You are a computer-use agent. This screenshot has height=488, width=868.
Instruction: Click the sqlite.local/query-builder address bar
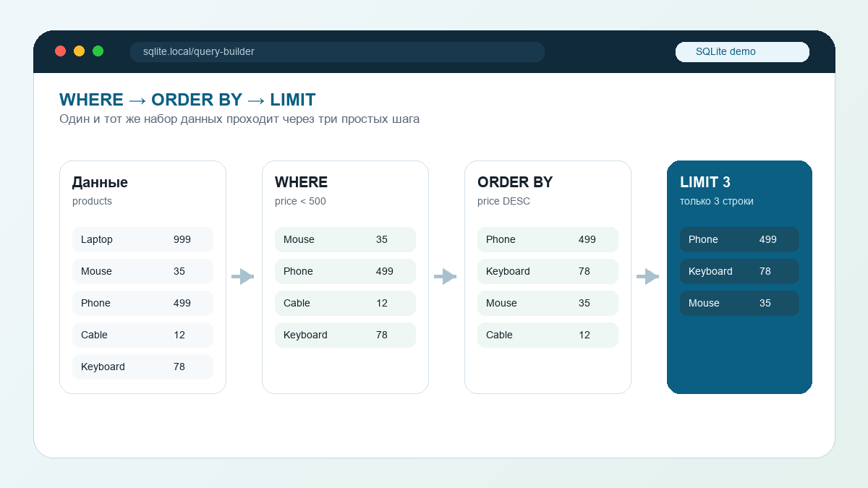click(337, 52)
